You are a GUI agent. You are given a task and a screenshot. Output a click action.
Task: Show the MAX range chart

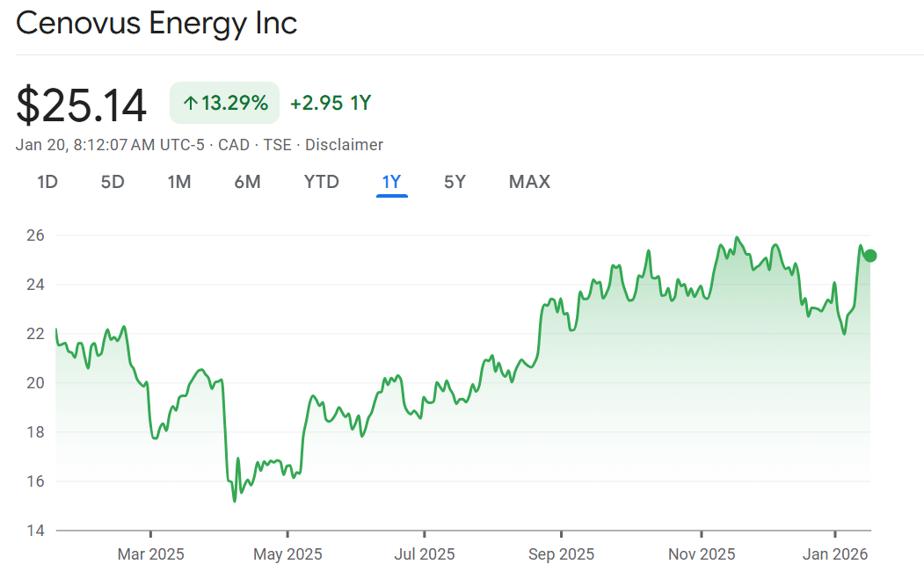click(x=529, y=182)
